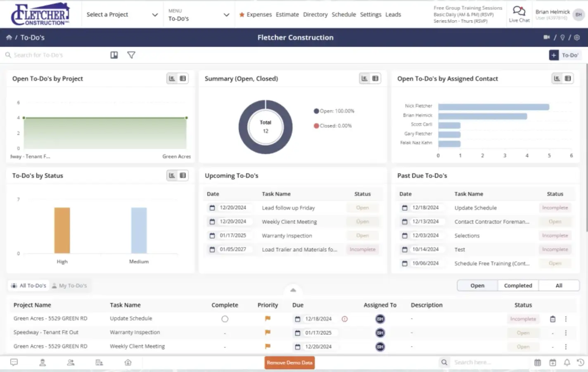Open Live Chat icon
This screenshot has height=372, width=588.
click(x=519, y=11)
